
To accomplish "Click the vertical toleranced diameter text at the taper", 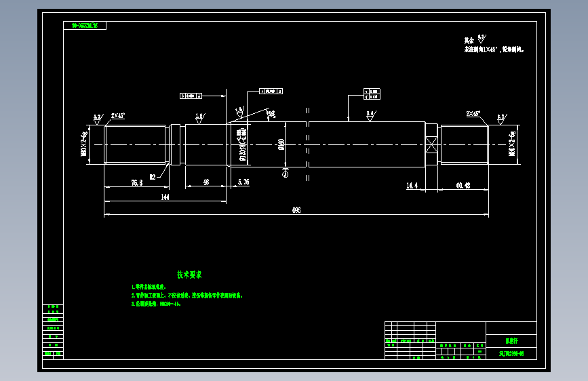I will pos(242,144).
